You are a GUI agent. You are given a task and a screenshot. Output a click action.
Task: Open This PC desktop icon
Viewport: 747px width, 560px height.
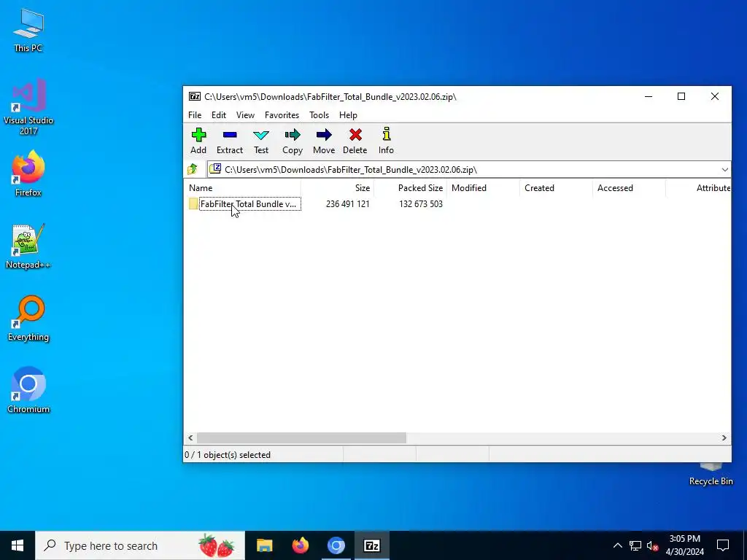[28, 30]
